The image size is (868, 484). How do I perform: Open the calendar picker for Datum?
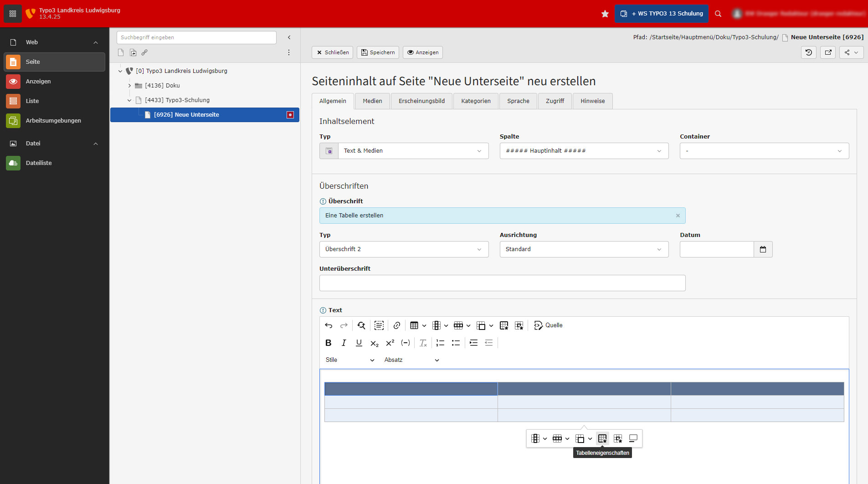(x=763, y=249)
